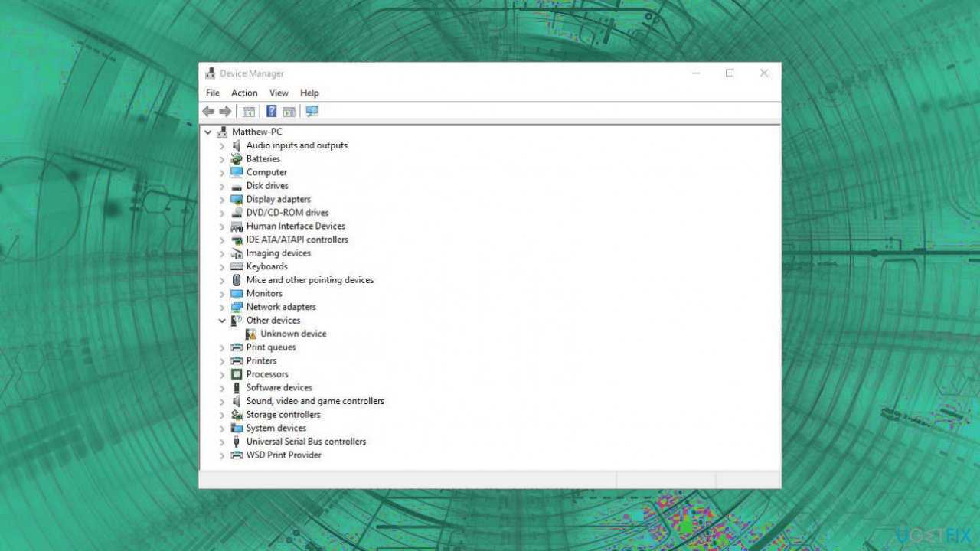Click the Back arrow toolbar icon

(208, 112)
